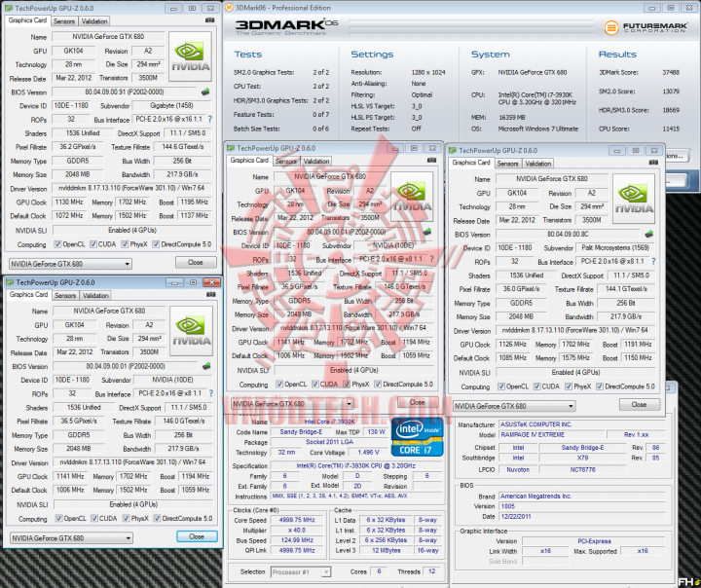Open Sensors tab in Palit GPU-Z window
The image size is (701, 588).
tap(508, 164)
